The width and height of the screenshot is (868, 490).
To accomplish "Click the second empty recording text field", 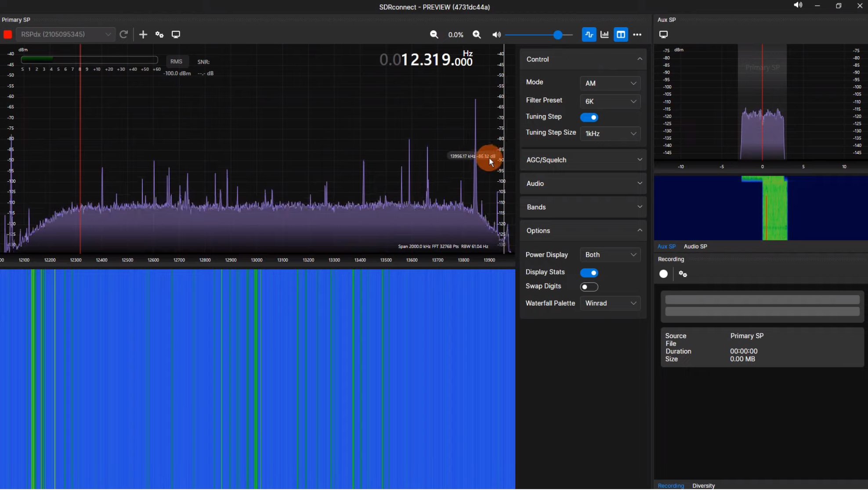I will pos(762,312).
